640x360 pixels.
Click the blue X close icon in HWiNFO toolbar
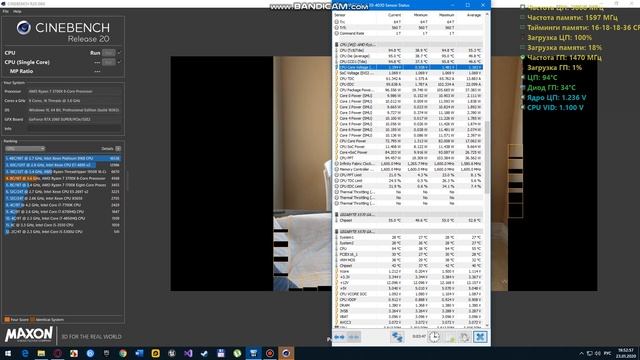(480, 337)
